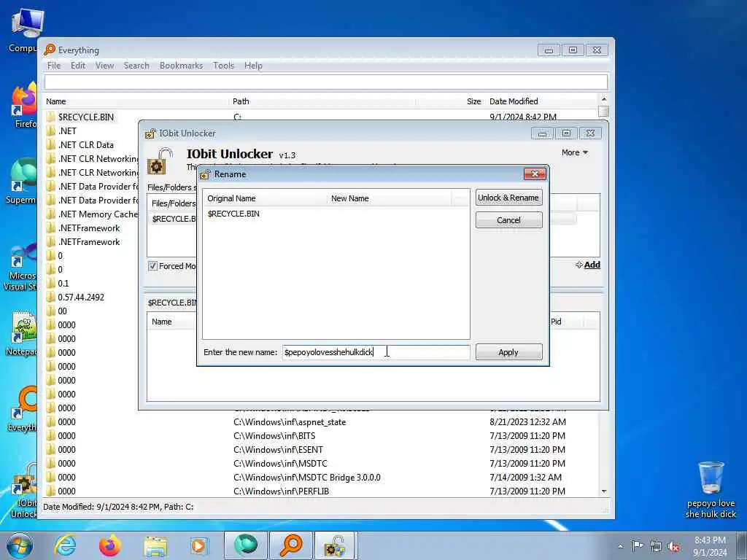Screen dimensions: 747x560
Task: Open Windows Explorer from taskbar
Action: coord(155,545)
